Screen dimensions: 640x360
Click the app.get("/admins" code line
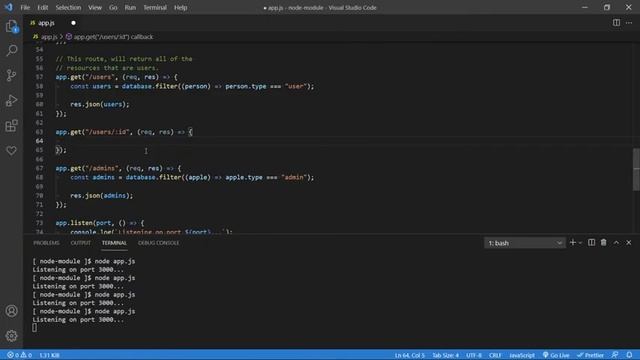click(x=118, y=168)
